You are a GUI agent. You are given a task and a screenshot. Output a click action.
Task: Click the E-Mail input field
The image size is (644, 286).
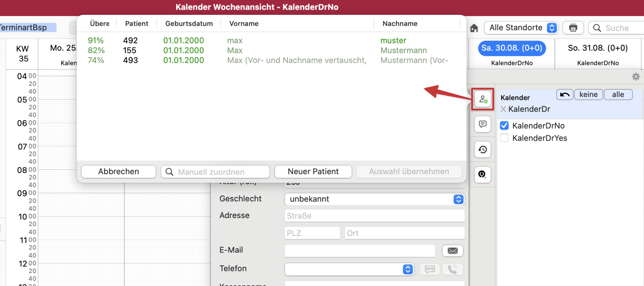(360, 251)
